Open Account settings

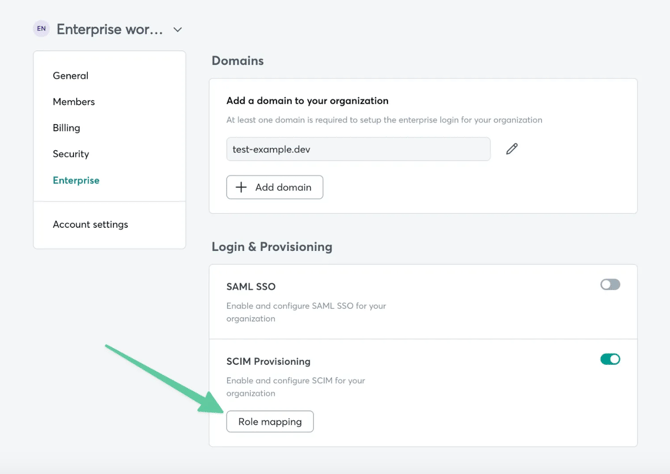click(90, 225)
